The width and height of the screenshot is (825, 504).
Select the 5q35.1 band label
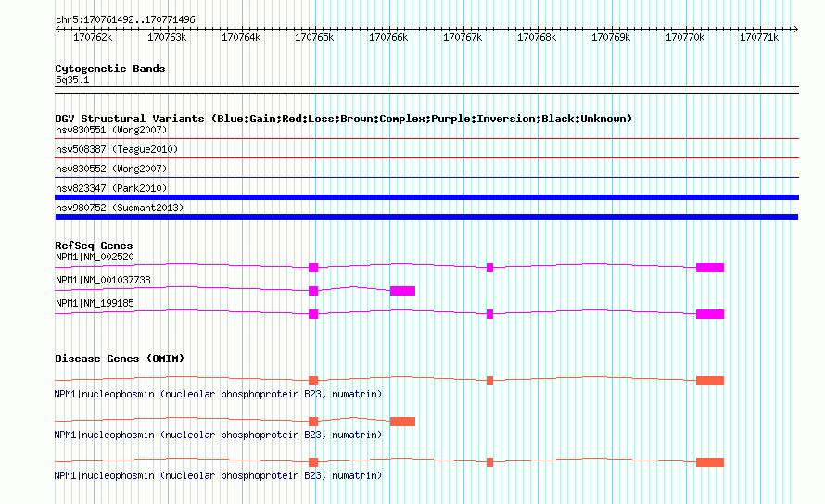click(72, 80)
